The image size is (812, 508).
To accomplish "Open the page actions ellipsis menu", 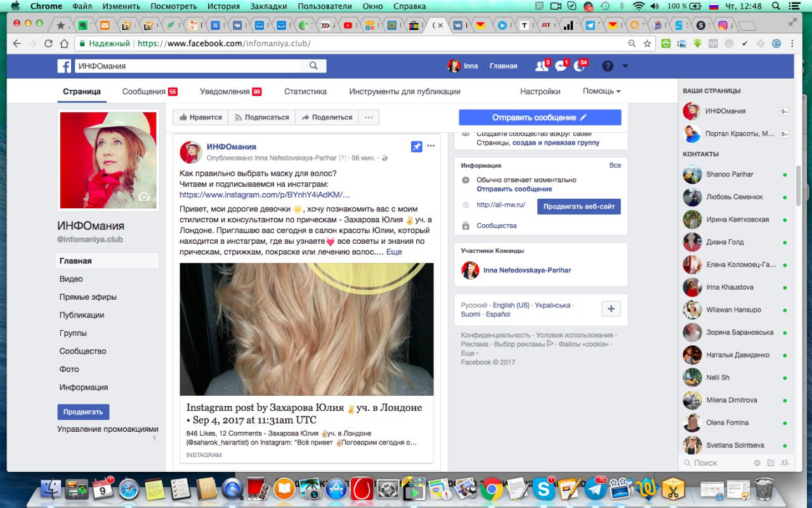I will coord(369,117).
